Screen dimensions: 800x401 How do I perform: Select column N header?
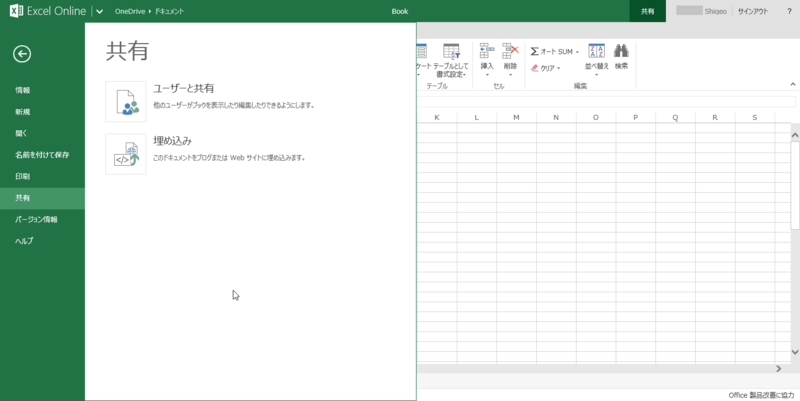(556, 117)
